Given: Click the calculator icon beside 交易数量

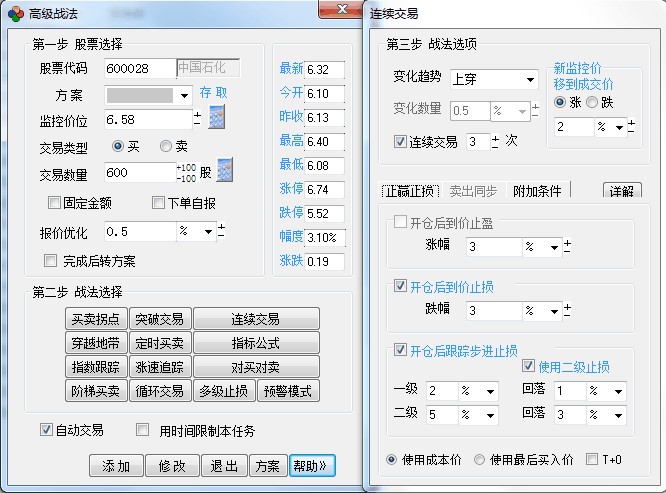Looking at the screenshot, I should [x=225, y=171].
